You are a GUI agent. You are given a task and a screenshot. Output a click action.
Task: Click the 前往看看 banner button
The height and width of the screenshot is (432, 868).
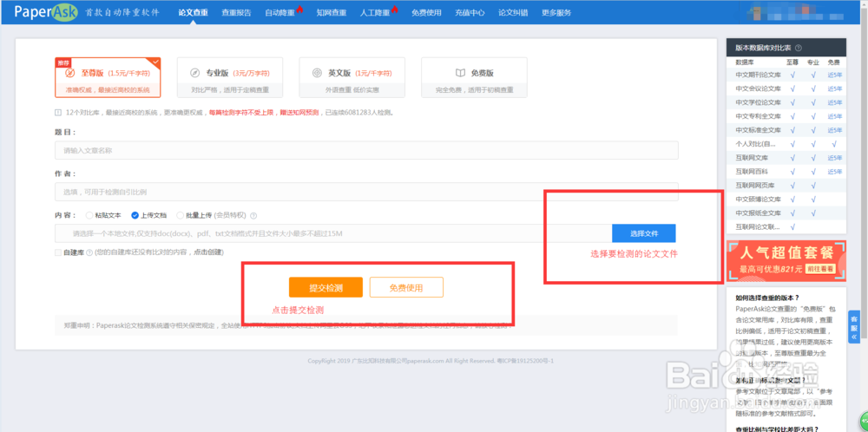click(820, 270)
